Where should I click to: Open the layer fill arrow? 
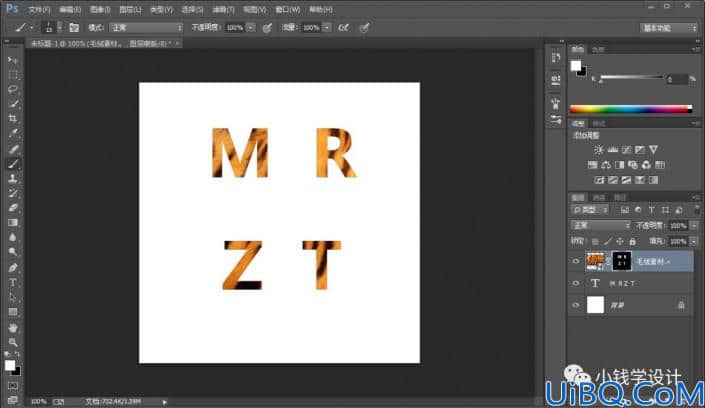(694, 242)
